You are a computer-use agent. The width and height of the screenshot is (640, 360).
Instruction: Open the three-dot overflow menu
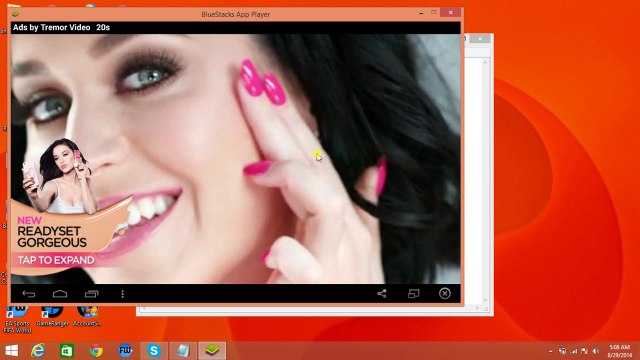tap(122, 294)
